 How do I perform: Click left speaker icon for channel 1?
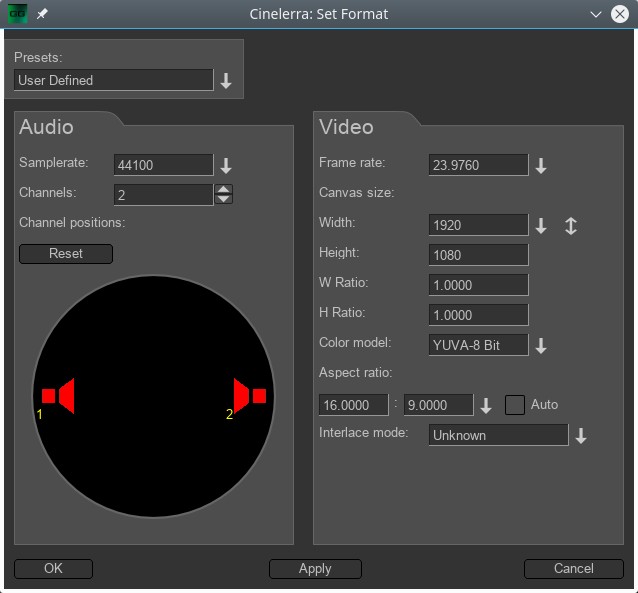click(x=58, y=396)
